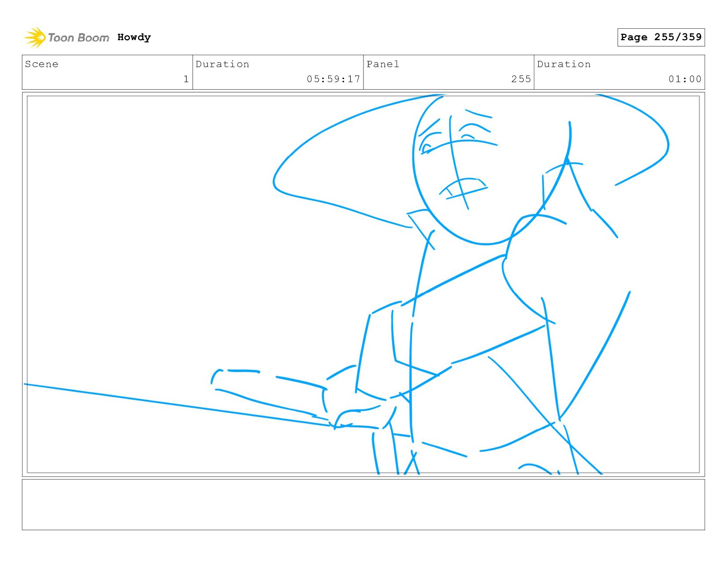Viewport: 728px width, 563px height.
Task: Click the 'Panel' header label
Action: pos(383,64)
